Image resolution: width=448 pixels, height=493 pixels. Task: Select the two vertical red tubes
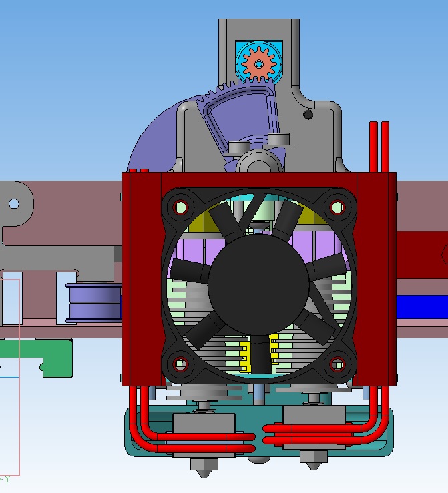point(379,147)
